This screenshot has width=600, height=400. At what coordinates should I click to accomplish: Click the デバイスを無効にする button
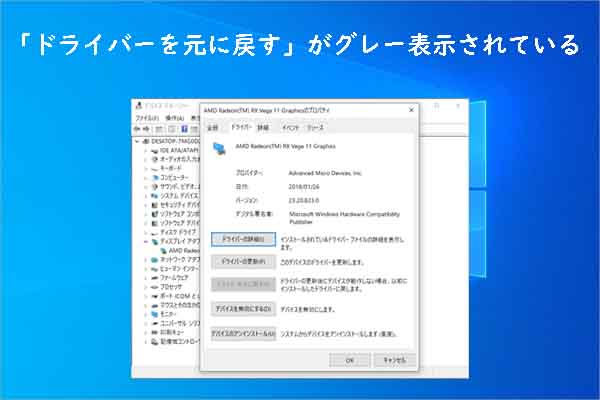tap(243, 309)
